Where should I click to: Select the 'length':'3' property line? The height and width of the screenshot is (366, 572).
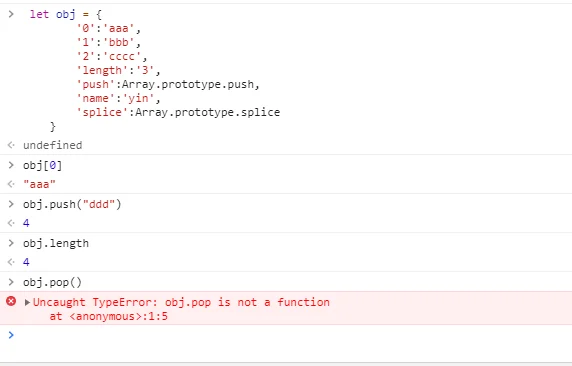click(x=118, y=70)
